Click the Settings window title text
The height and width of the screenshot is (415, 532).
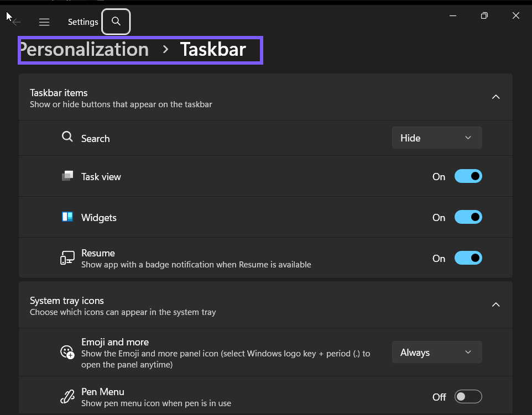83,22
